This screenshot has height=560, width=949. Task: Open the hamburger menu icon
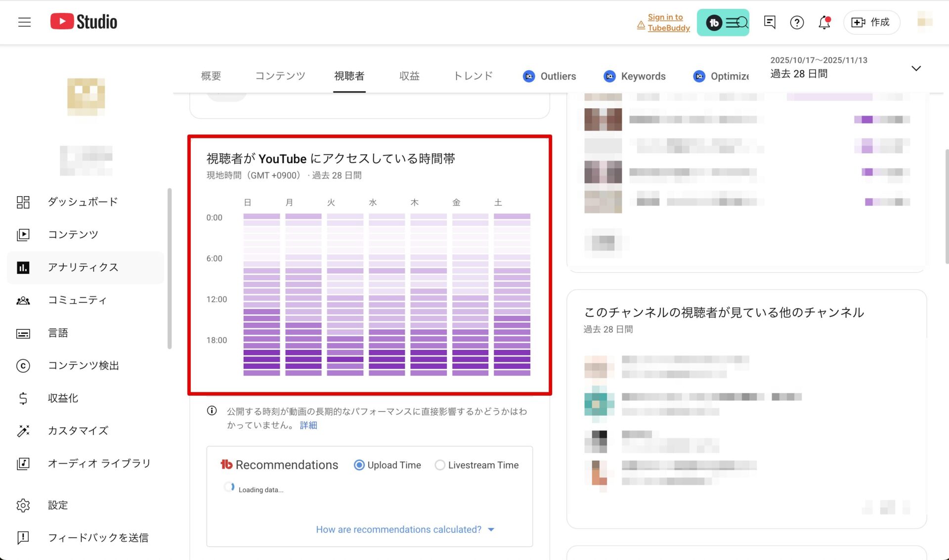(x=24, y=22)
